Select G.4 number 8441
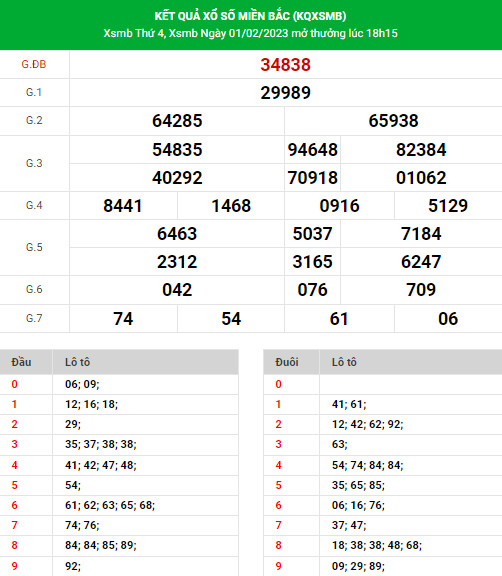Viewport: 502px width, 576px height. click(x=123, y=206)
